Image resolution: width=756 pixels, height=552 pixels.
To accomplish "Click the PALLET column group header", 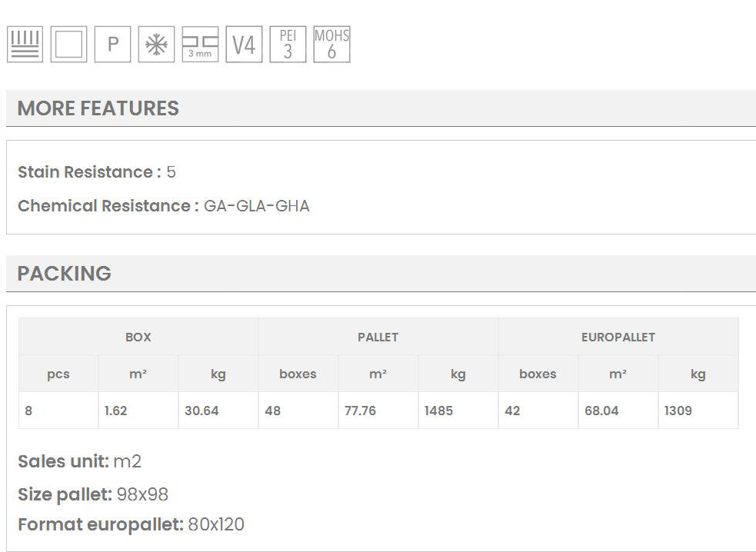I will coord(378,337).
